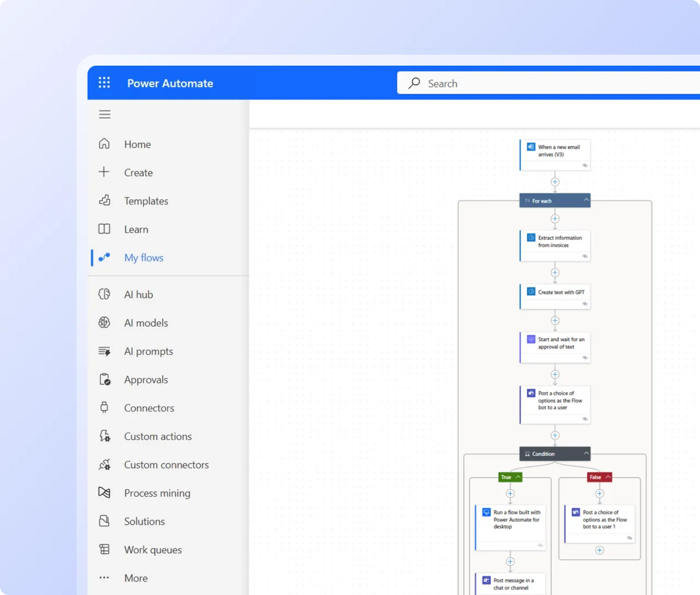
Task: Collapse the False condition branch
Action: coord(607,477)
